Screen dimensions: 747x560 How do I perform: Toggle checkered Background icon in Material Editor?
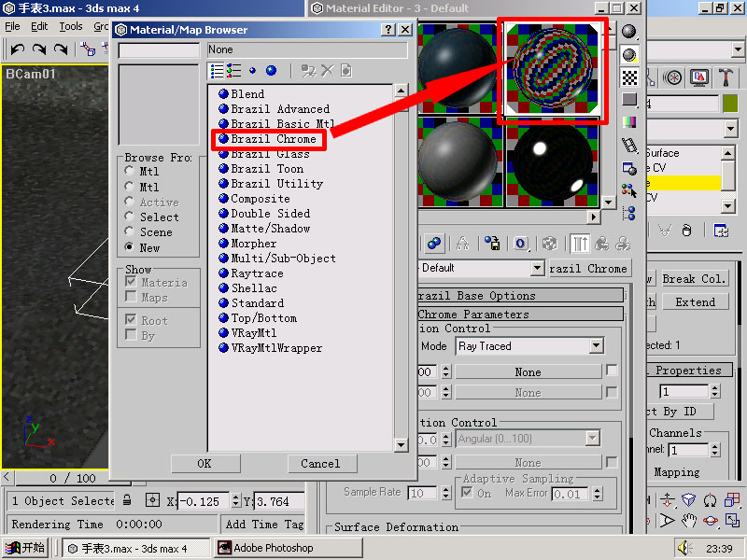(x=629, y=77)
